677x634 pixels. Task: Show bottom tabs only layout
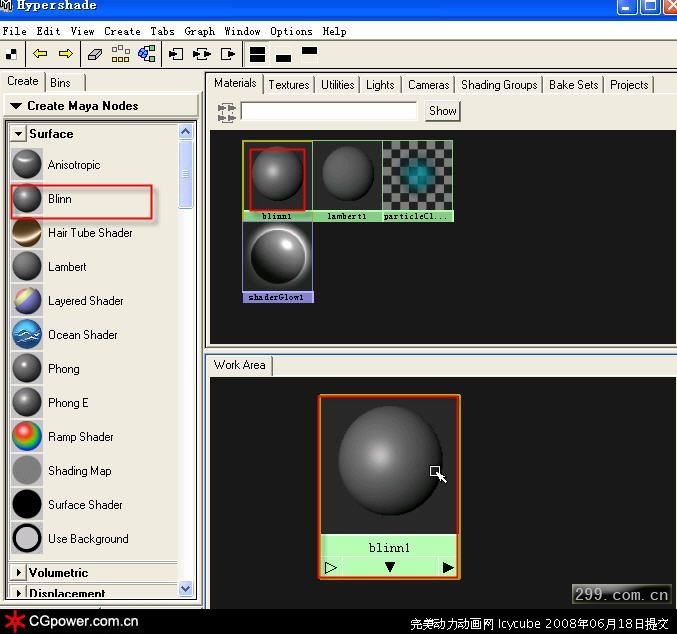tap(283, 53)
